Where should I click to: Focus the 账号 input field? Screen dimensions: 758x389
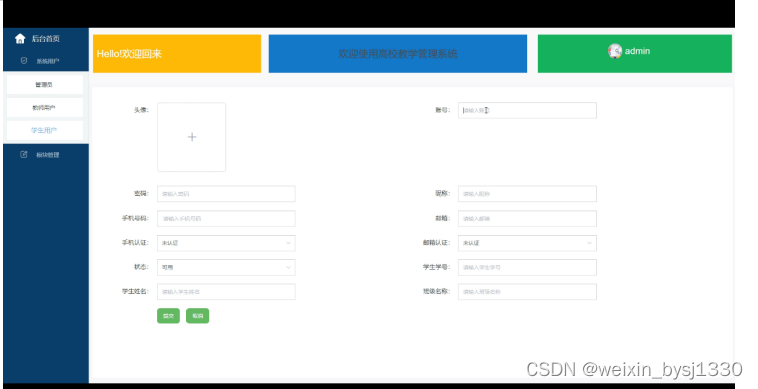pyautogui.click(x=527, y=110)
